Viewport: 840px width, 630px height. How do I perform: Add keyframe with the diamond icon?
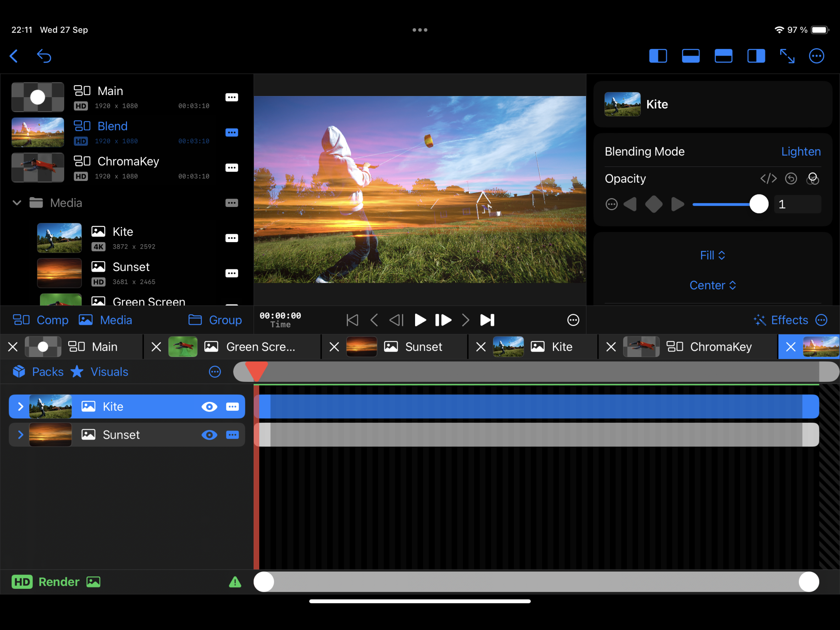(654, 205)
